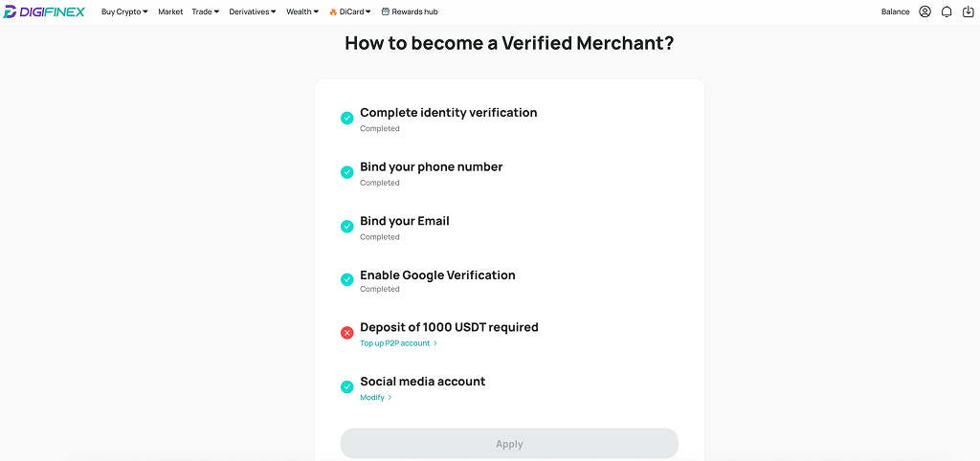The image size is (980, 461).
Task: Open the Balance section
Action: click(x=895, y=11)
